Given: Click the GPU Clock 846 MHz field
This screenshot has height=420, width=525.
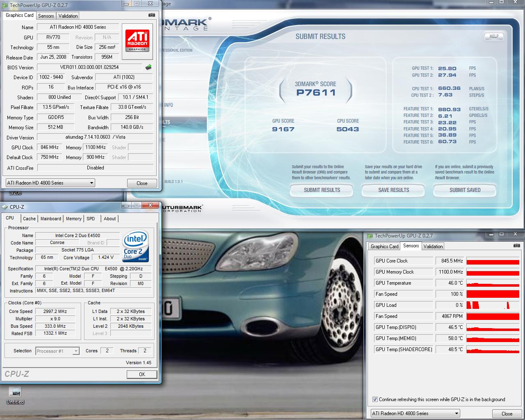Looking at the screenshot, I should pyautogui.click(x=50, y=147).
